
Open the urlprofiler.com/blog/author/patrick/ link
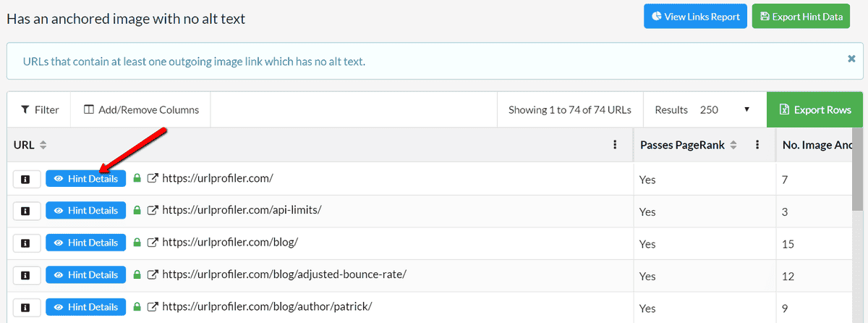267,306
